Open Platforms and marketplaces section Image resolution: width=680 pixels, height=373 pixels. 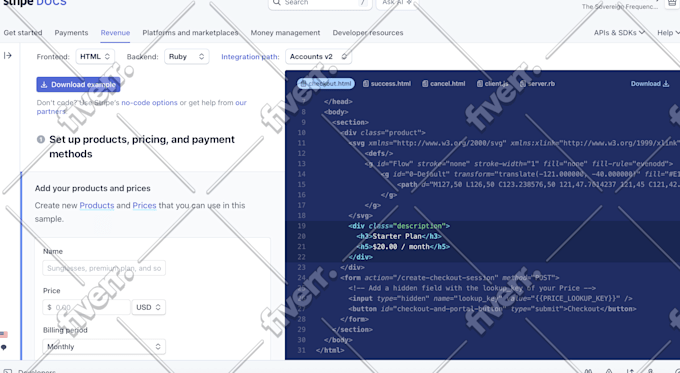[x=190, y=33]
